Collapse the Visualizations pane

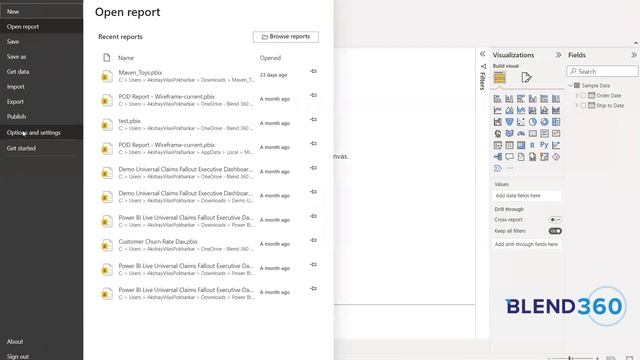point(558,55)
